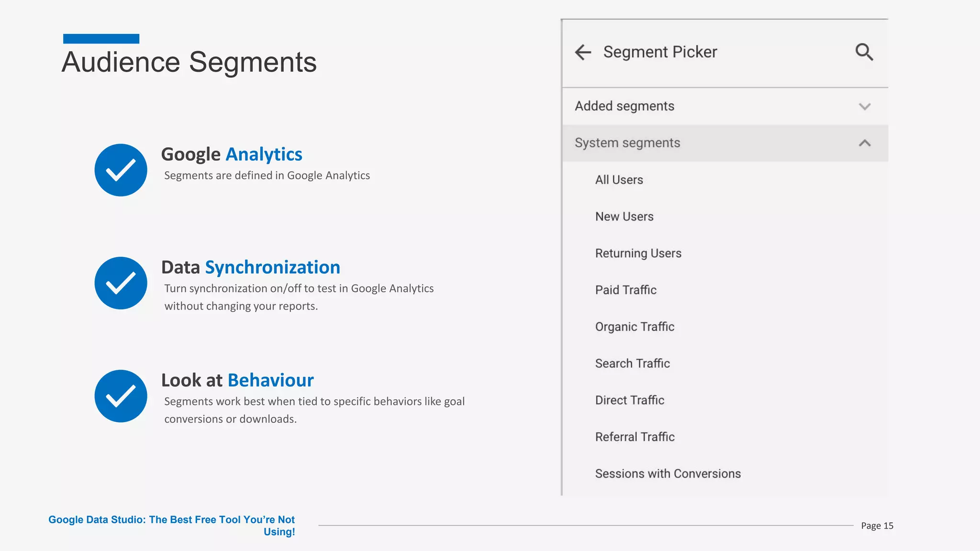
Task: Expand the Added segments section
Action: pyautogui.click(x=725, y=106)
